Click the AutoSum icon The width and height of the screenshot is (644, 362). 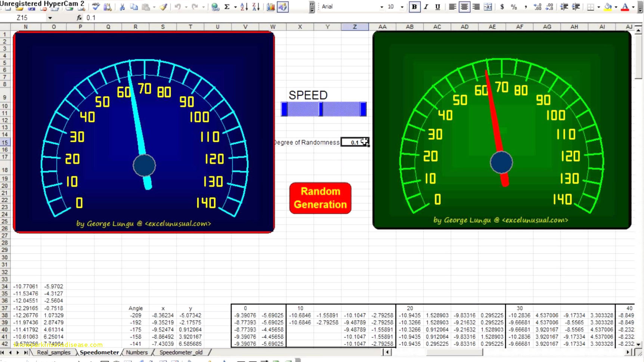click(x=227, y=6)
